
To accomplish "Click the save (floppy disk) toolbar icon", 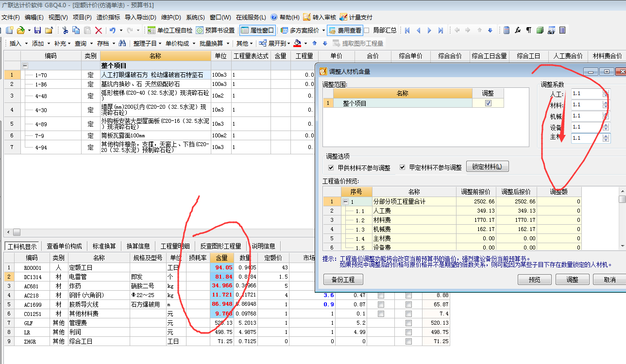I will (37, 30).
